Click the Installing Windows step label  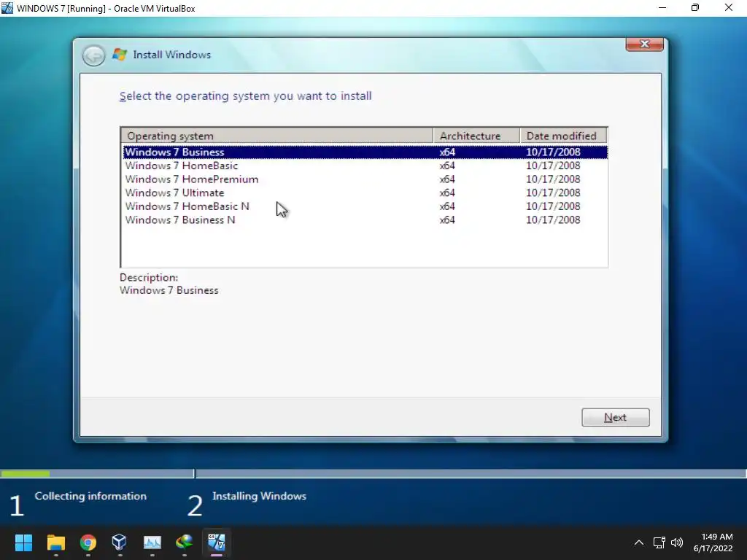coord(259,496)
